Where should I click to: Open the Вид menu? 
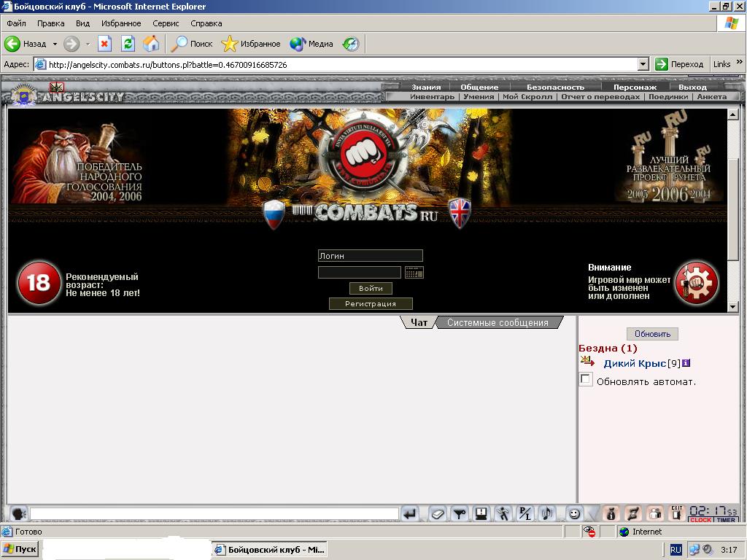[x=82, y=23]
